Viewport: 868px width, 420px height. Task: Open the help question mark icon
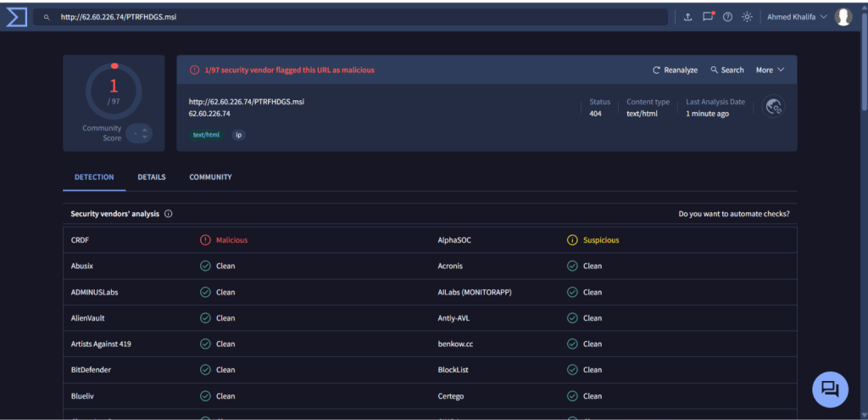click(727, 17)
